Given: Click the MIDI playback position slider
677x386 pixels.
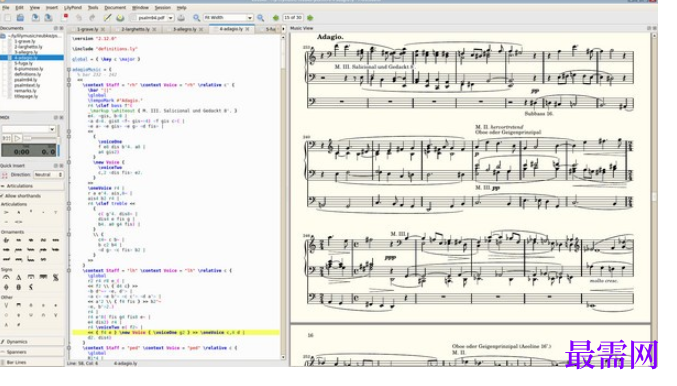Looking at the screenshot, I should coord(40,138).
